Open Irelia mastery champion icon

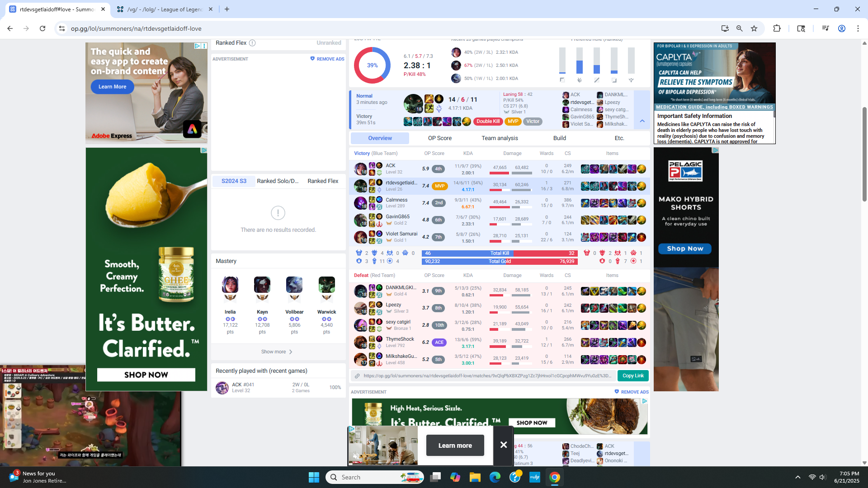230,285
